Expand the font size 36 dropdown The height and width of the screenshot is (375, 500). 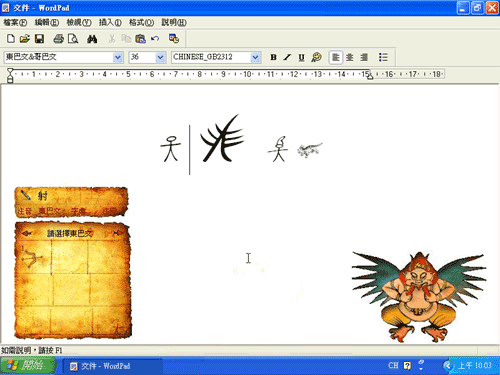point(160,57)
